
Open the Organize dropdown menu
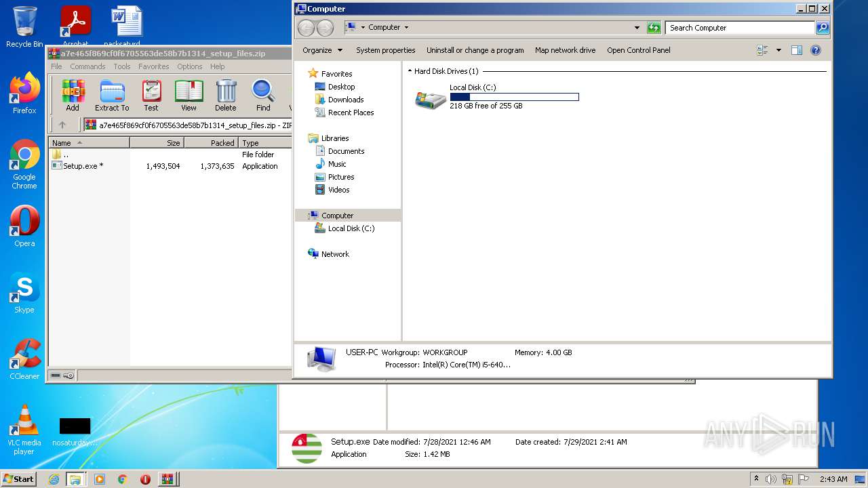[323, 50]
